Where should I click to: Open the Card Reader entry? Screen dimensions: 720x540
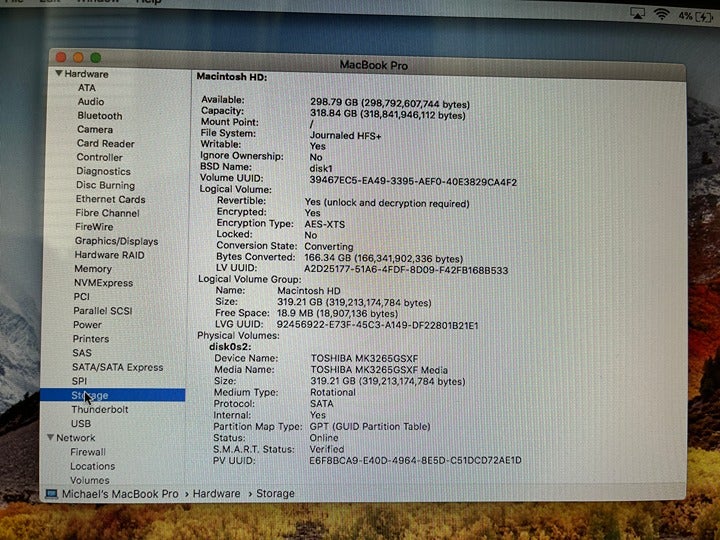(x=106, y=144)
